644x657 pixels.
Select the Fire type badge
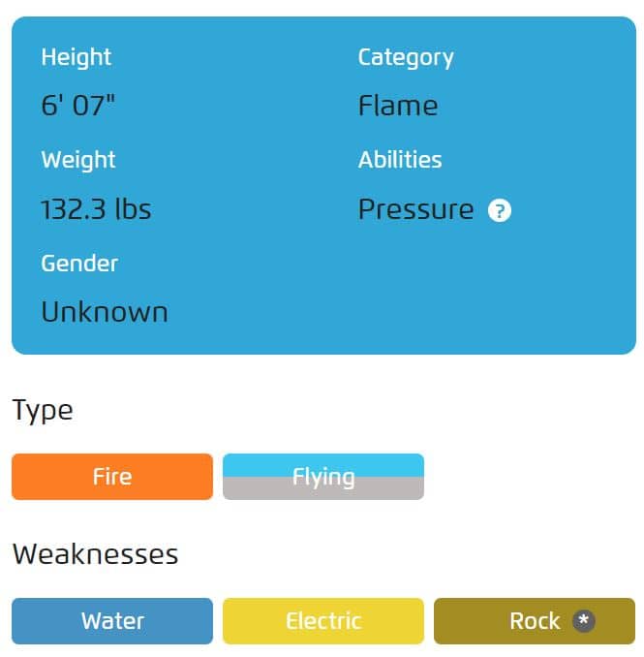click(x=112, y=477)
